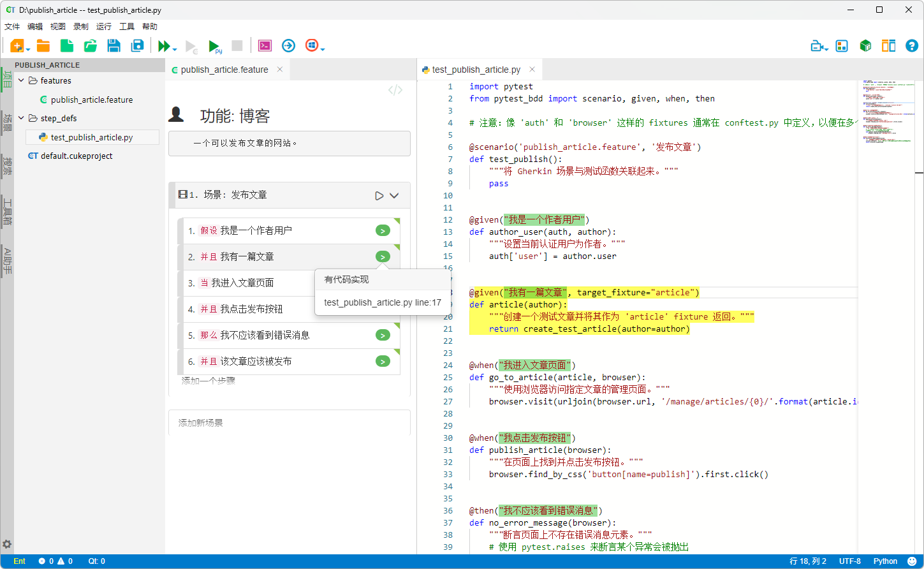
Task: Open the CukeTest package/product cube icon
Action: click(865, 45)
